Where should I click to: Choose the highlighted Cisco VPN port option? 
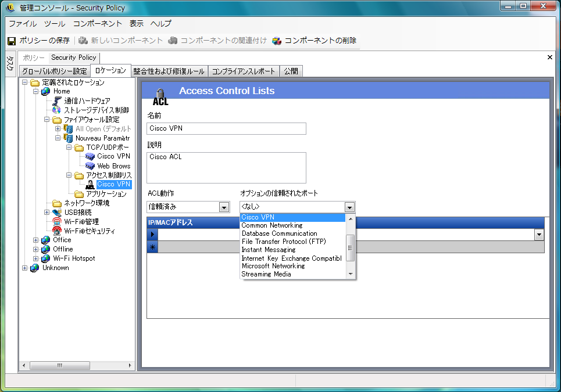pyautogui.click(x=292, y=217)
